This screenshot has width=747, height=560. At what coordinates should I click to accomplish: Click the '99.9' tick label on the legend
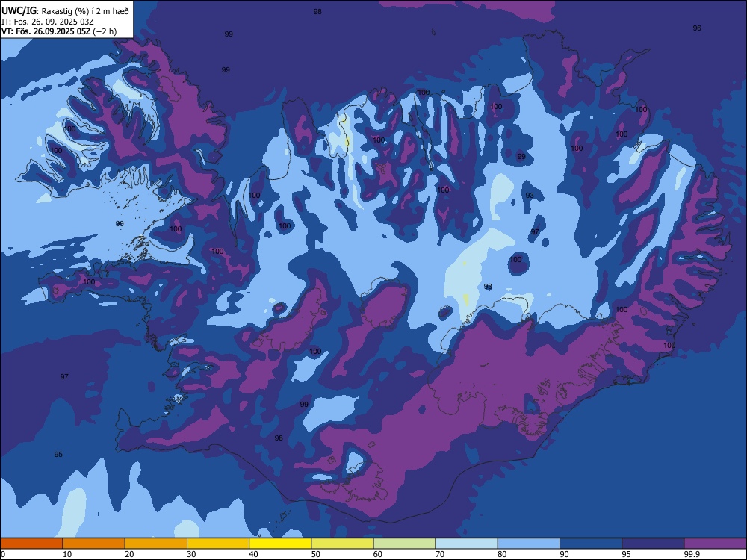[x=691, y=554]
